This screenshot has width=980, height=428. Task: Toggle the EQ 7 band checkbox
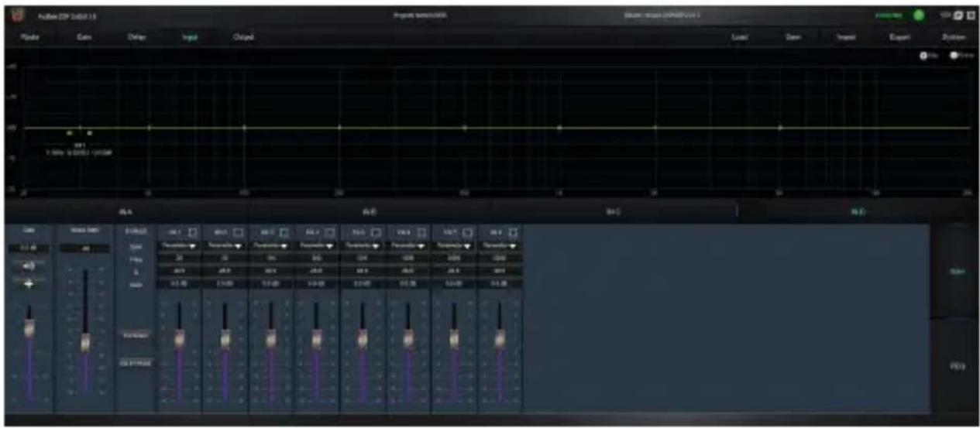[467, 231]
